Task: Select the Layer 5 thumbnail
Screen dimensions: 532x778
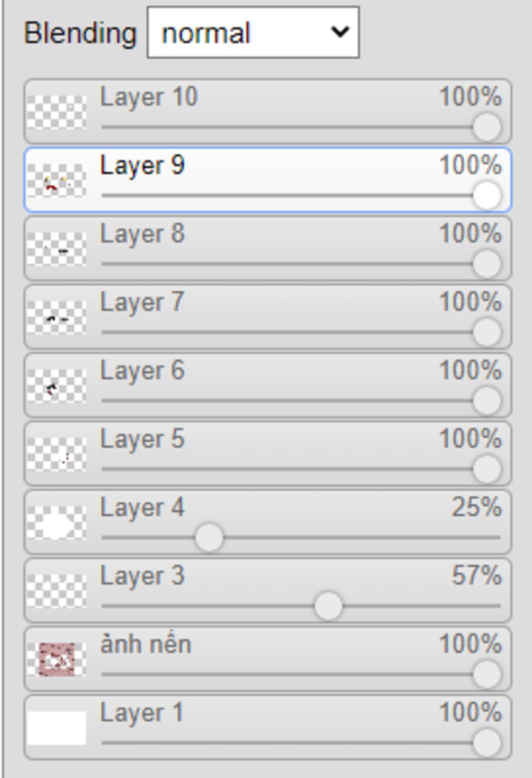Action: (57, 454)
